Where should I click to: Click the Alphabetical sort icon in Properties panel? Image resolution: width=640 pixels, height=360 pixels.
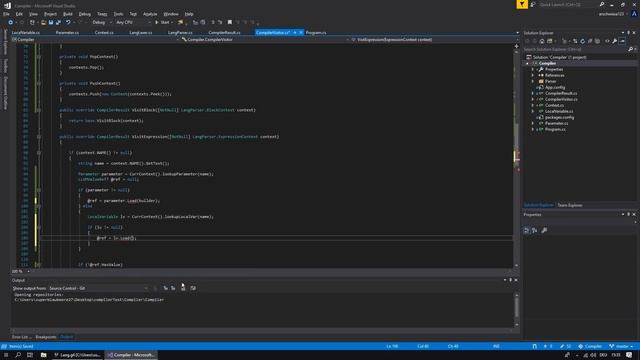tap(534, 231)
